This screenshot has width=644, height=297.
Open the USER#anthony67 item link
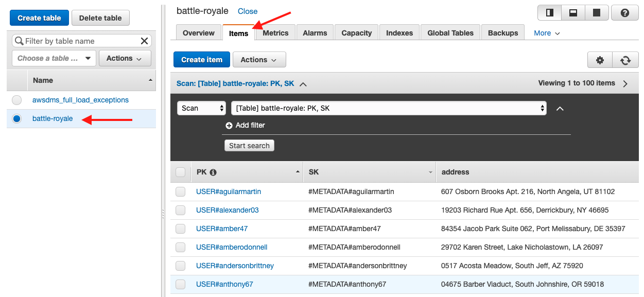coord(224,284)
